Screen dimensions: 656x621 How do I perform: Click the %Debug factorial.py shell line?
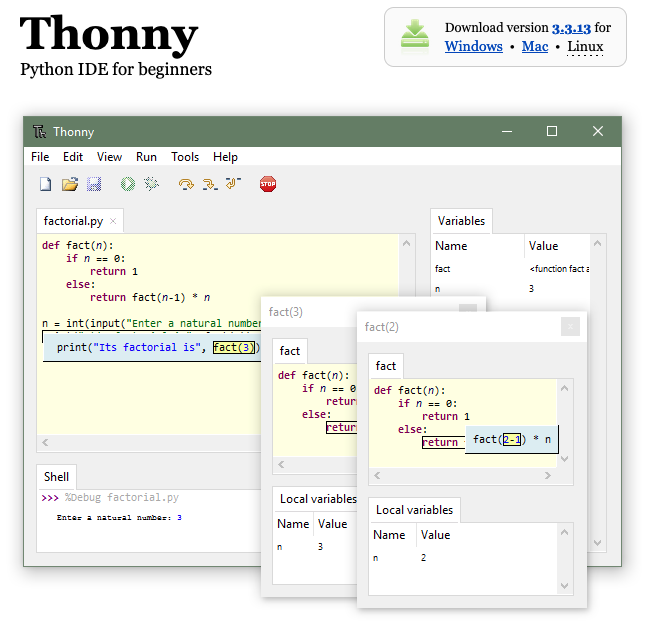point(110,497)
